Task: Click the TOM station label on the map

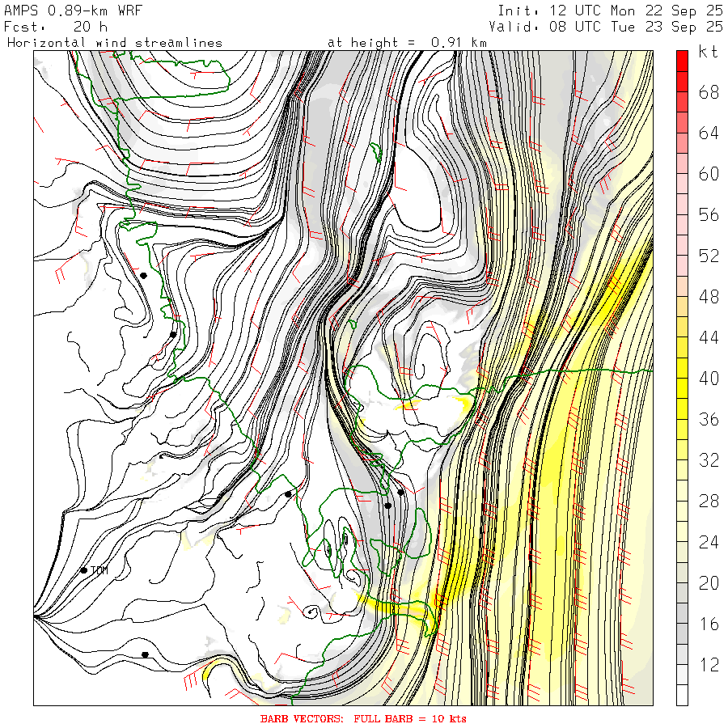Action: pos(99,570)
